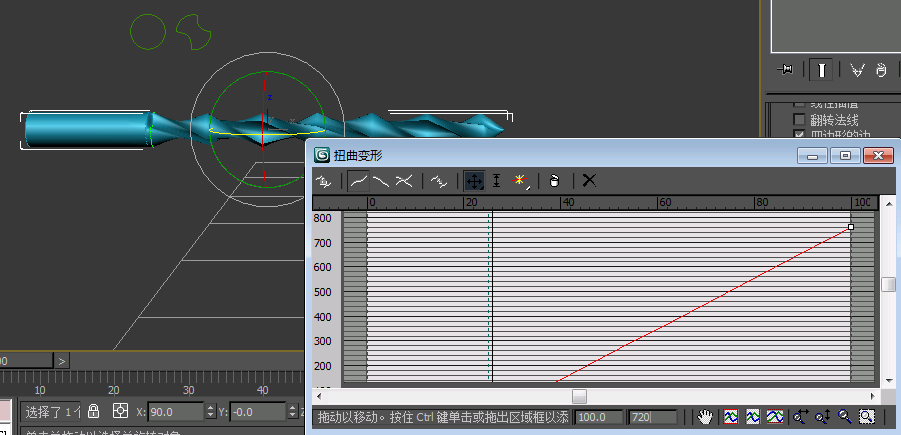Click Reset Curve X icon
The height and width of the screenshot is (435, 901).
[x=588, y=181]
